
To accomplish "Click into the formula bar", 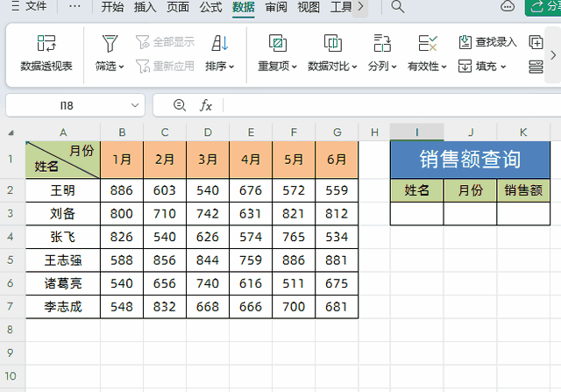I will point(392,105).
